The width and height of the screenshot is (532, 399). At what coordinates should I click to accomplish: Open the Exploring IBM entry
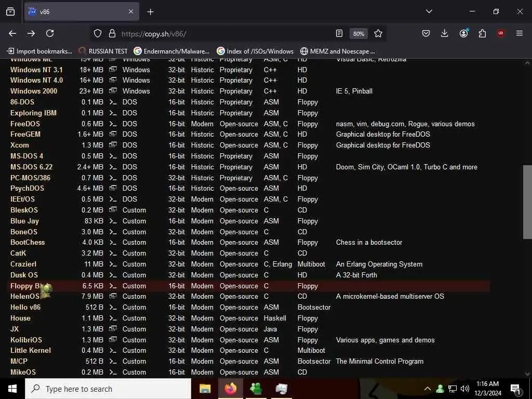coord(33,113)
